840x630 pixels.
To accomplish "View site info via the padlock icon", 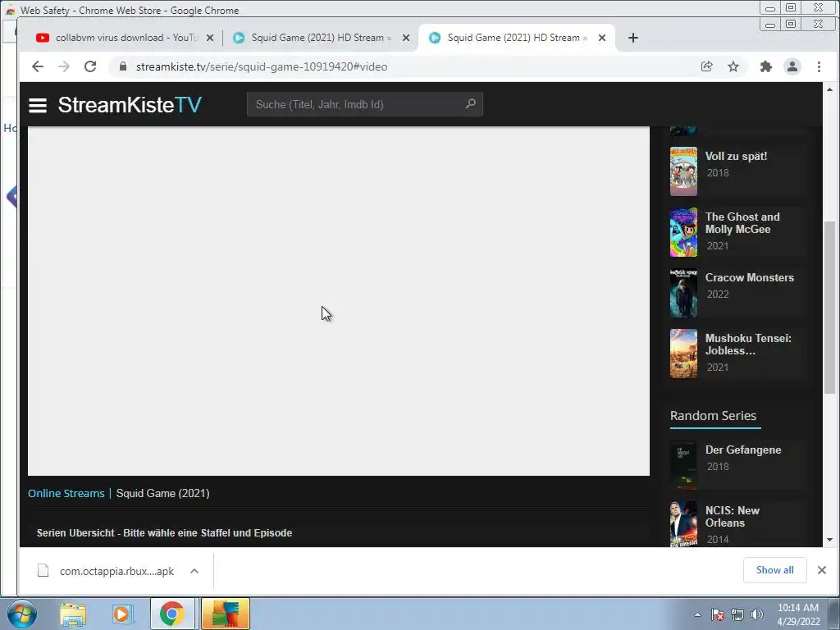I will pyautogui.click(x=123, y=66).
